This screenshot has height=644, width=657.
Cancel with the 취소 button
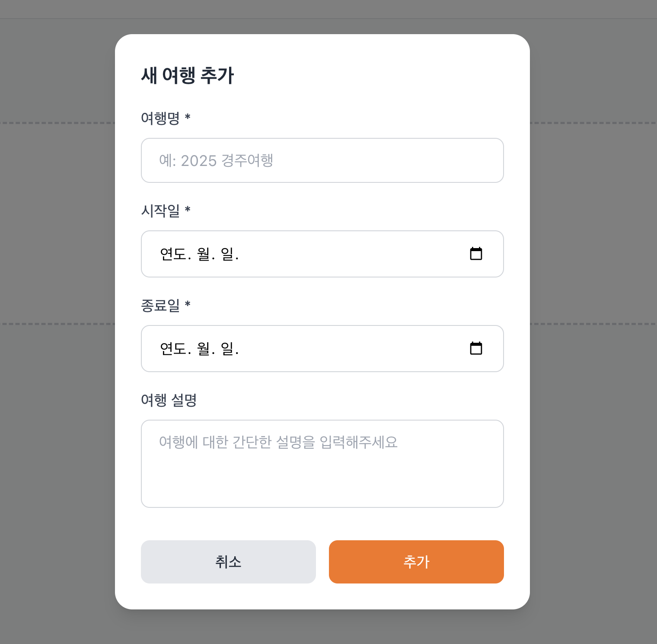tap(228, 562)
